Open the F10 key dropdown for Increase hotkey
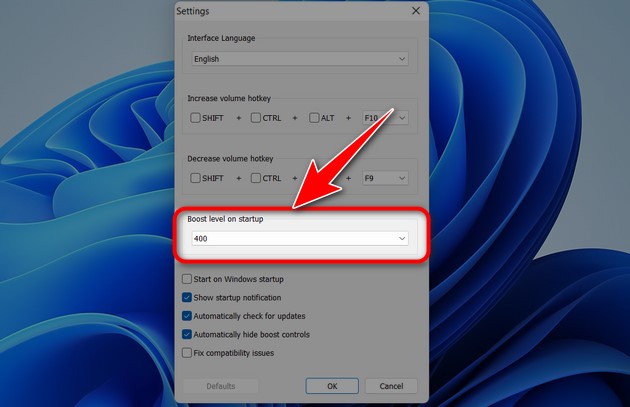 point(385,118)
